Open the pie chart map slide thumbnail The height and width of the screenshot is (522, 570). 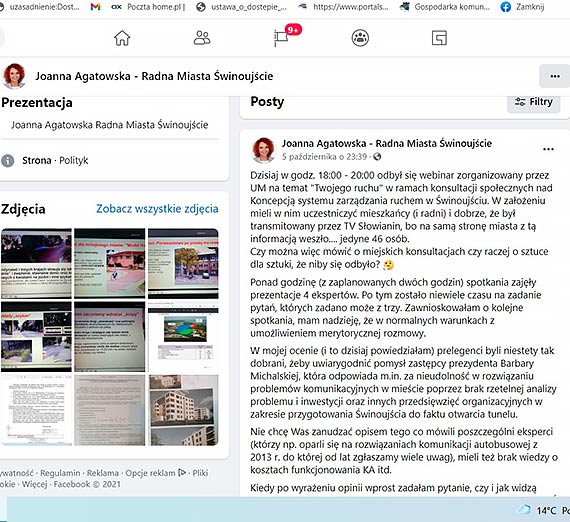click(x=183, y=337)
